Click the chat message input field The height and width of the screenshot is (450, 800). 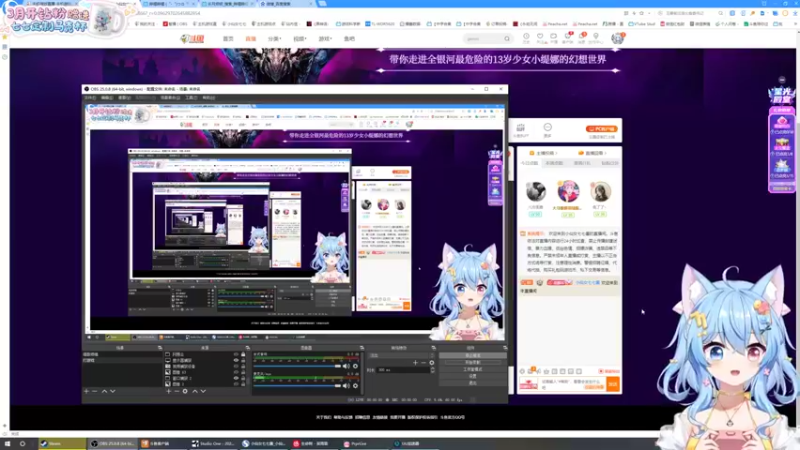click(x=572, y=384)
